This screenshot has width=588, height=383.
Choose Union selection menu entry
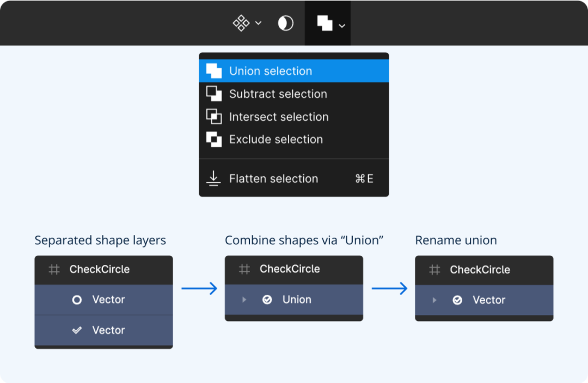pos(293,71)
